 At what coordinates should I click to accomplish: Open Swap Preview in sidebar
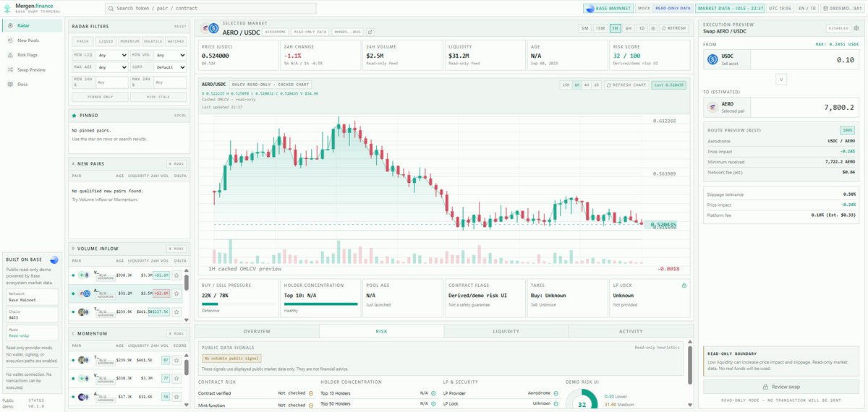(x=32, y=70)
